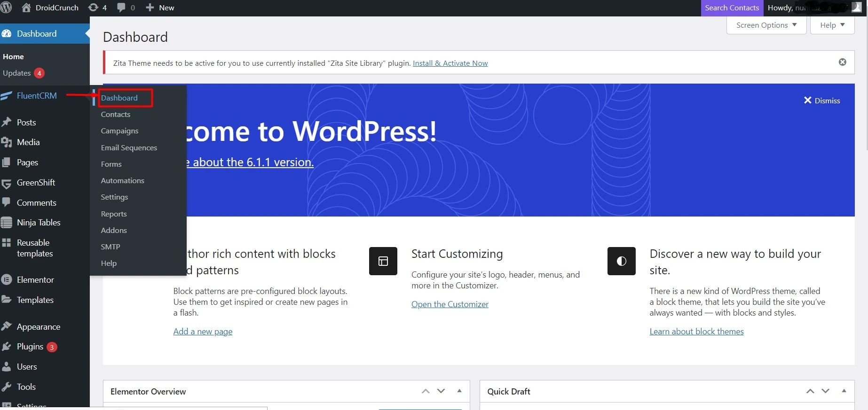The image size is (868, 410).
Task: Open the comments bubble icon in admin bar
Action: tap(121, 8)
